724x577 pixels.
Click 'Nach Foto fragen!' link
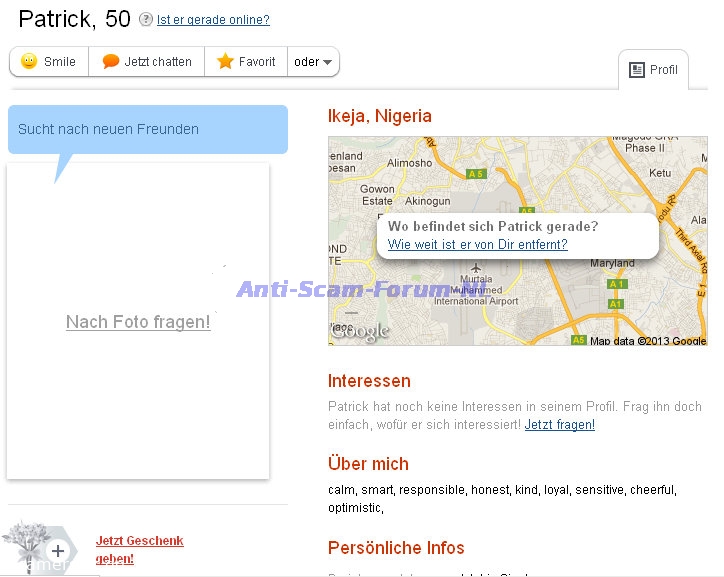[138, 322]
